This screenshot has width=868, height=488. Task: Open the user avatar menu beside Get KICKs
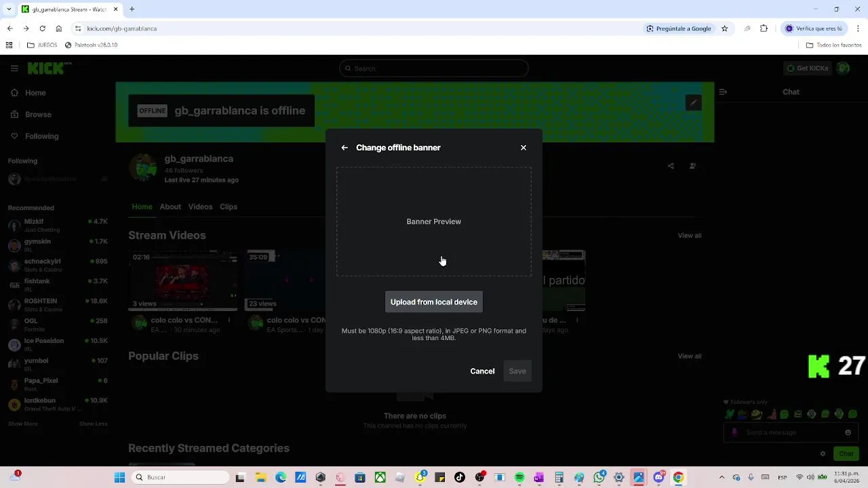click(x=843, y=68)
